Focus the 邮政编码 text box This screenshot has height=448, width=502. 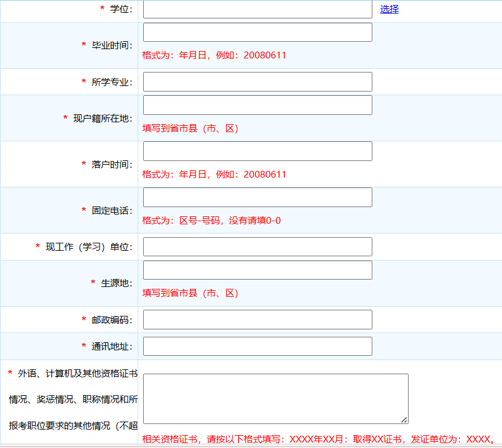[257, 320]
